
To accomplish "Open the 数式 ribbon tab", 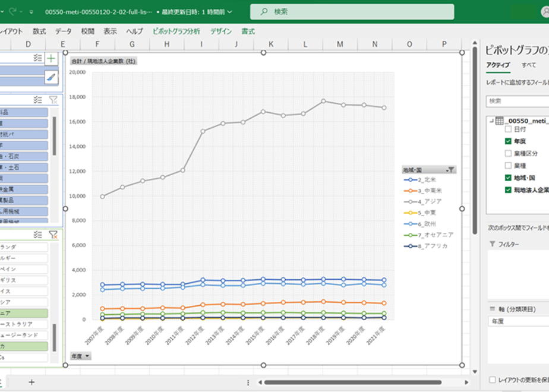I will (x=39, y=31).
